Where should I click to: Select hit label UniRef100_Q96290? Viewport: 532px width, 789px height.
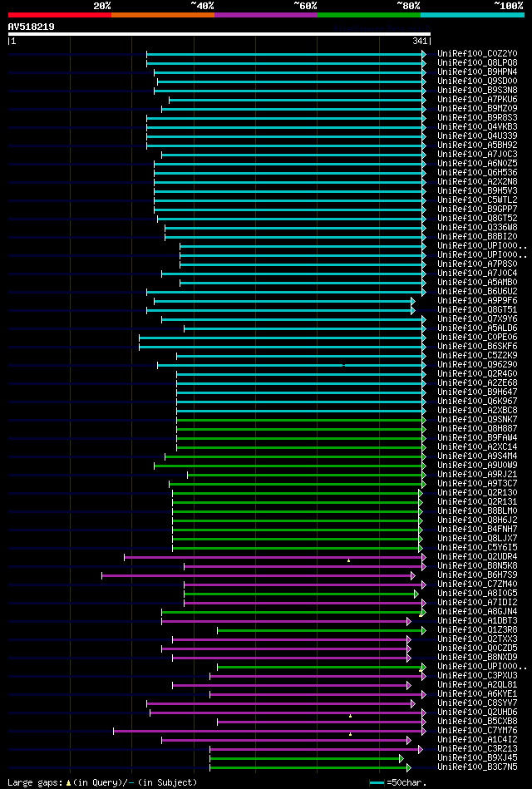[x=477, y=364]
